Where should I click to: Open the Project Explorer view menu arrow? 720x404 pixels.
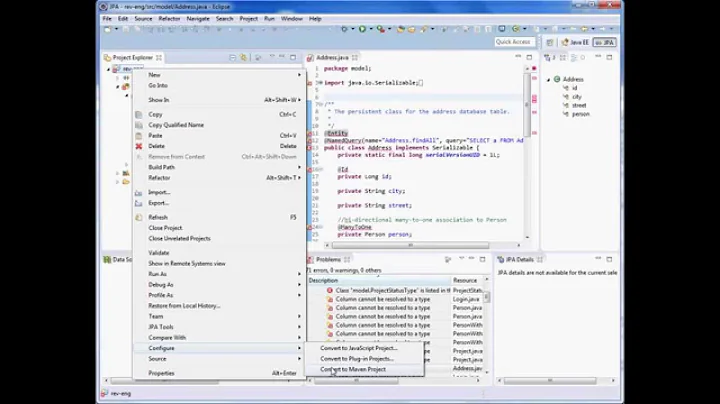pyautogui.click(x=272, y=57)
